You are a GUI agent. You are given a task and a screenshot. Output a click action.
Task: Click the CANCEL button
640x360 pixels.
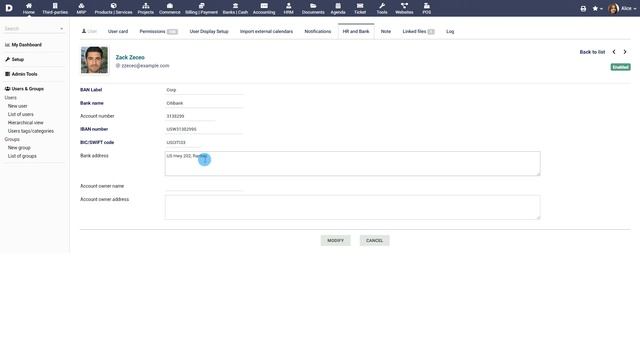[x=374, y=241]
